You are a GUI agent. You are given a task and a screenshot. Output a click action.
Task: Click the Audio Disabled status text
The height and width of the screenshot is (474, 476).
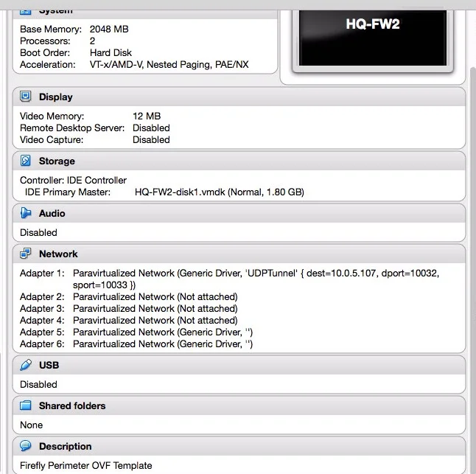pos(38,233)
